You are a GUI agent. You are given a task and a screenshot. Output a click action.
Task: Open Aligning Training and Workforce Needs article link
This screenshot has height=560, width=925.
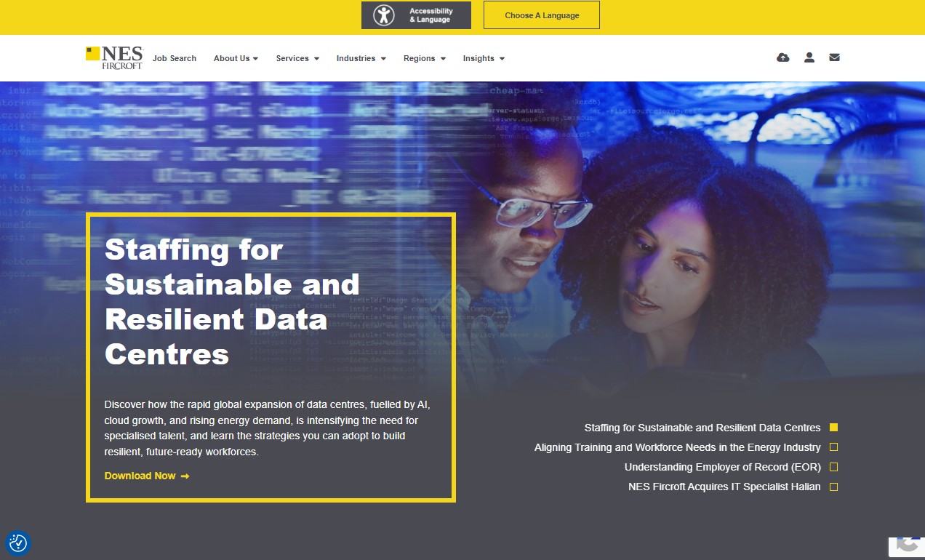678,447
